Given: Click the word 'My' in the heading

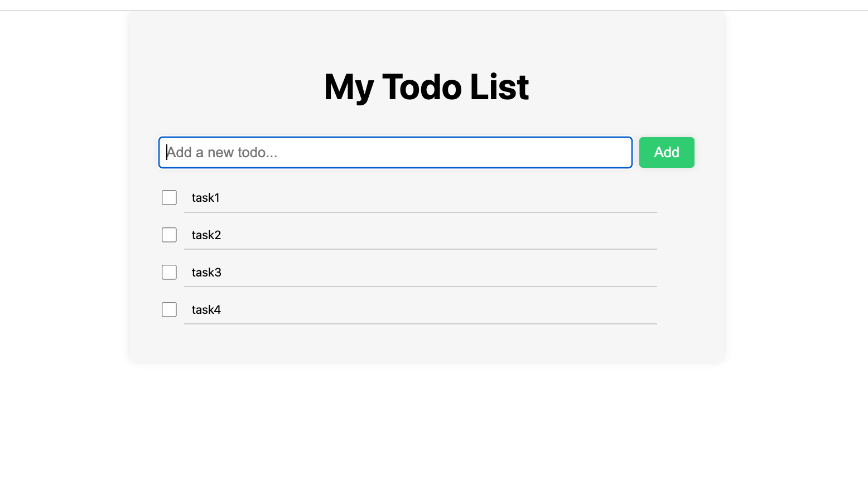Looking at the screenshot, I should point(349,88).
